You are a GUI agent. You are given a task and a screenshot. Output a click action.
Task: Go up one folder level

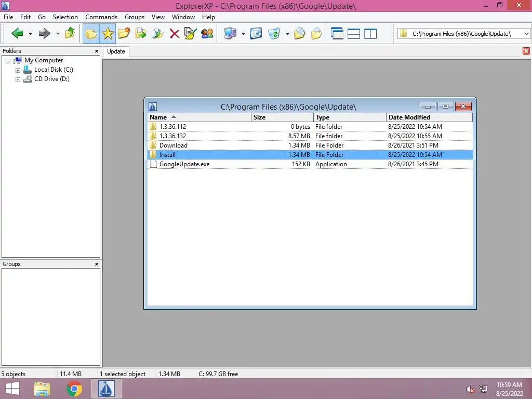(70, 33)
